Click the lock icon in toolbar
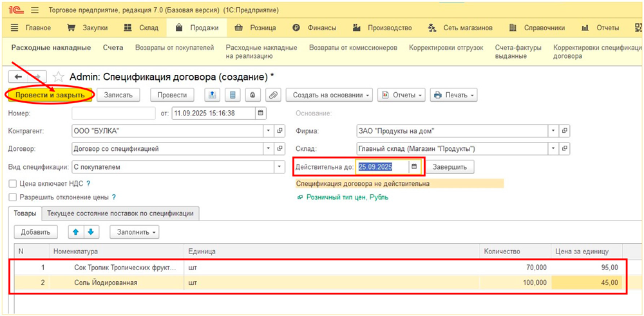Image resolution: width=644 pixels, height=316 pixels. click(253, 95)
